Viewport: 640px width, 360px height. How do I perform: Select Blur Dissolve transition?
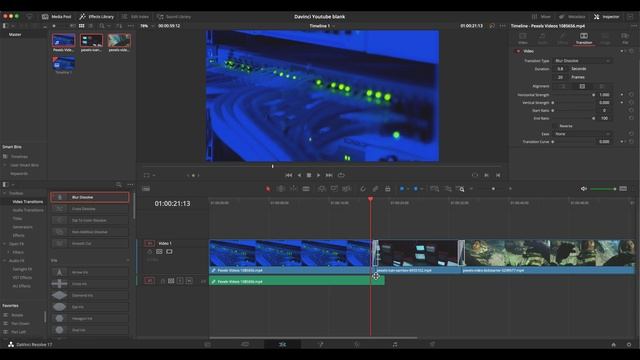point(90,197)
